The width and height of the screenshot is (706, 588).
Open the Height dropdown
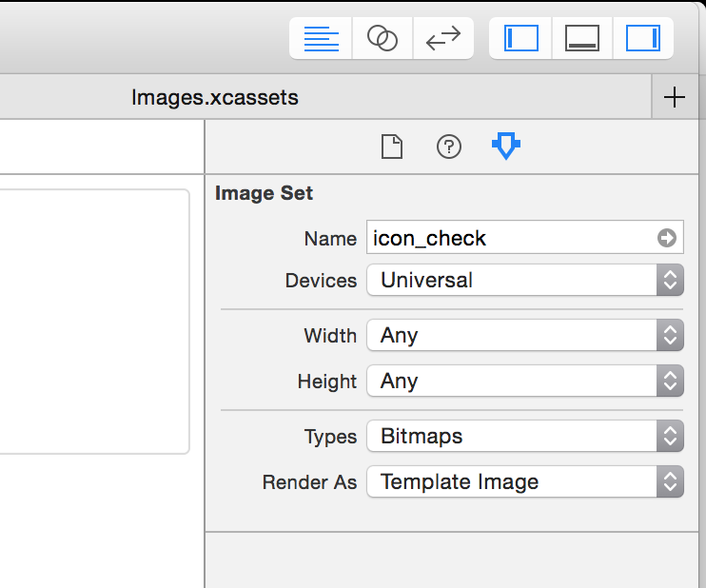point(525,381)
